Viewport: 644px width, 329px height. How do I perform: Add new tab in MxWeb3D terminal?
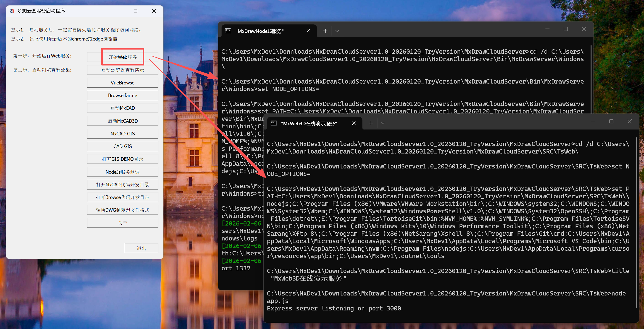371,123
